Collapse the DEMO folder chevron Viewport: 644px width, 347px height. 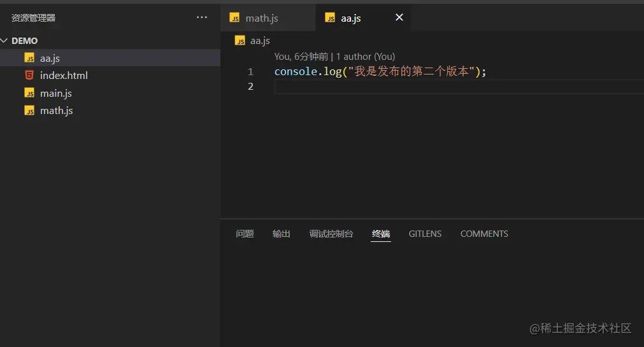[x=4, y=41]
